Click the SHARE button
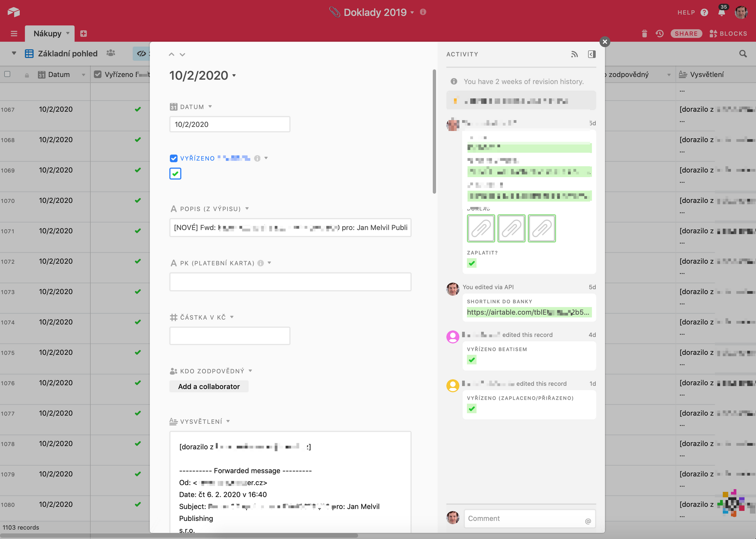 [x=686, y=34]
